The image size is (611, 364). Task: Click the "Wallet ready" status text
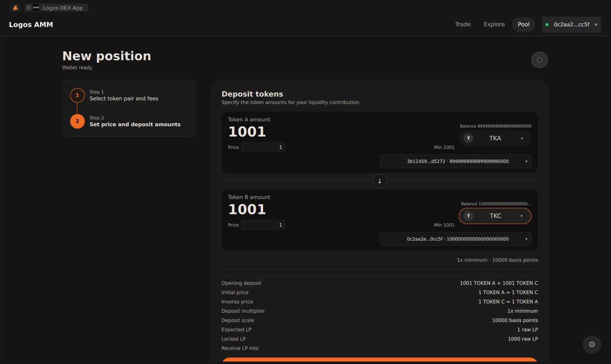77,68
